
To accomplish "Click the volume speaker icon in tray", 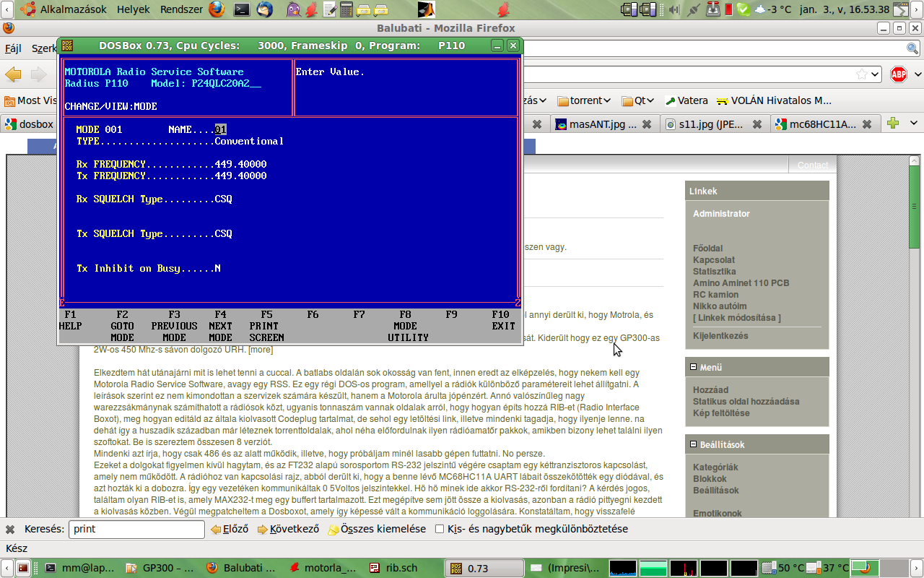I will click(675, 9).
